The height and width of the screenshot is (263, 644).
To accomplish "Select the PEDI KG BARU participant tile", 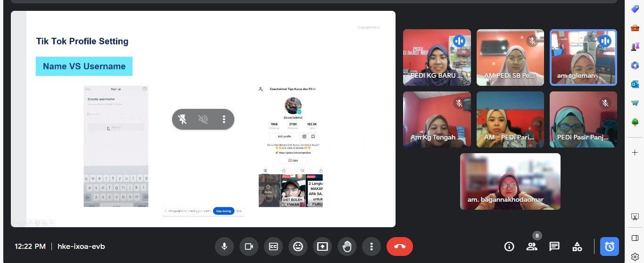I will click(x=437, y=58).
